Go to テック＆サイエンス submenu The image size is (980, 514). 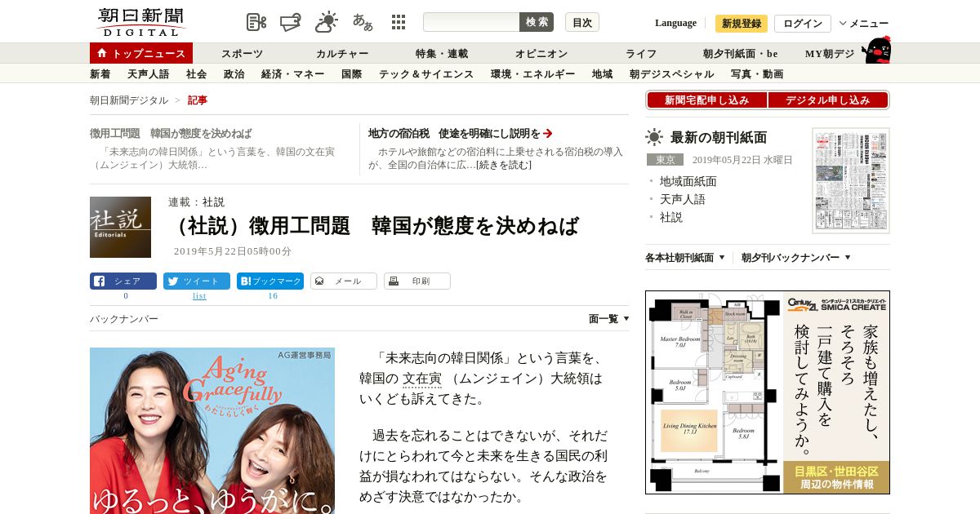coord(426,73)
